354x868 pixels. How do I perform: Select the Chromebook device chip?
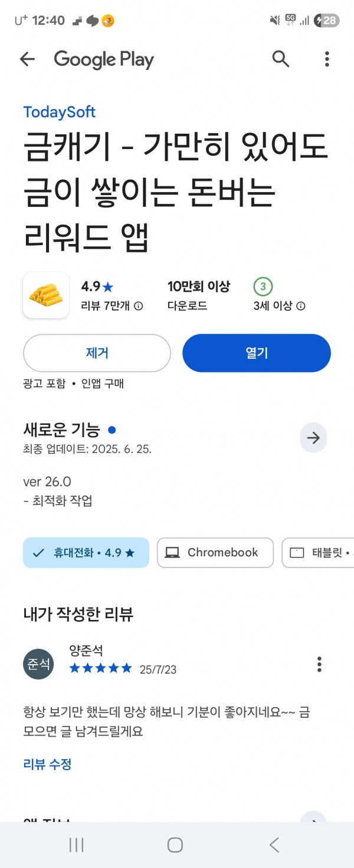(x=215, y=553)
